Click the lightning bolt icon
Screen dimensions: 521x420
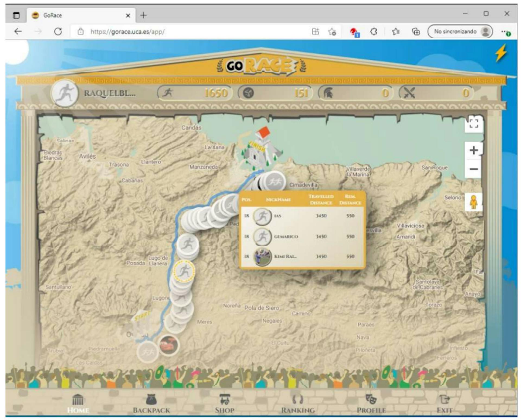tap(501, 53)
